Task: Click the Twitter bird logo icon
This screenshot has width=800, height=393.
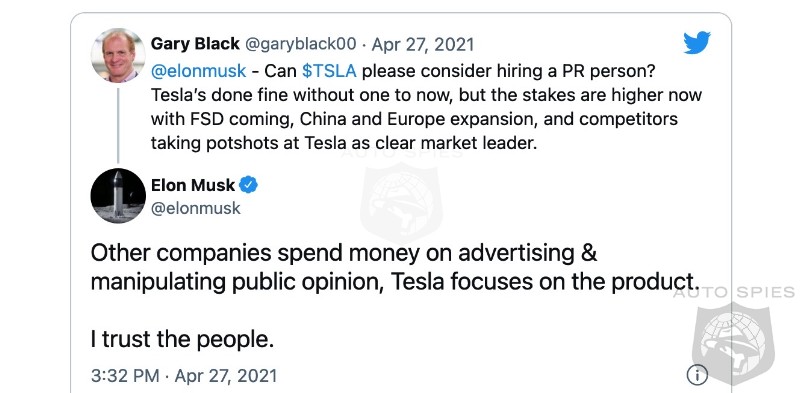Action: [697, 42]
